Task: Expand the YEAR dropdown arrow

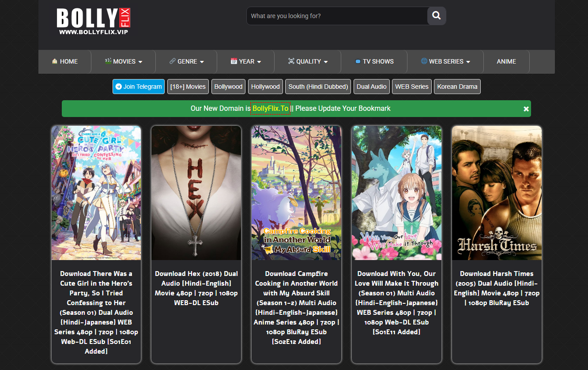Action: (259, 62)
